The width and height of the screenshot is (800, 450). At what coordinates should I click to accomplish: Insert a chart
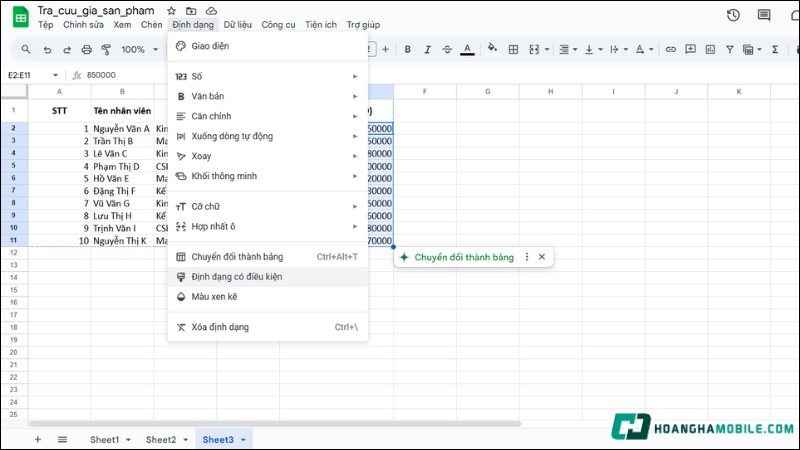710,49
